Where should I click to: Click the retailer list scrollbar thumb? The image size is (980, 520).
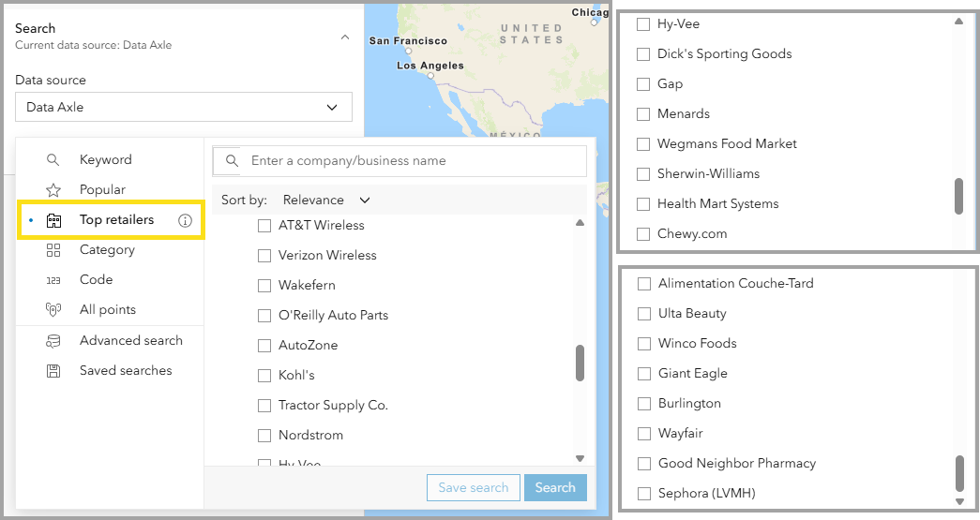pos(580,363)
